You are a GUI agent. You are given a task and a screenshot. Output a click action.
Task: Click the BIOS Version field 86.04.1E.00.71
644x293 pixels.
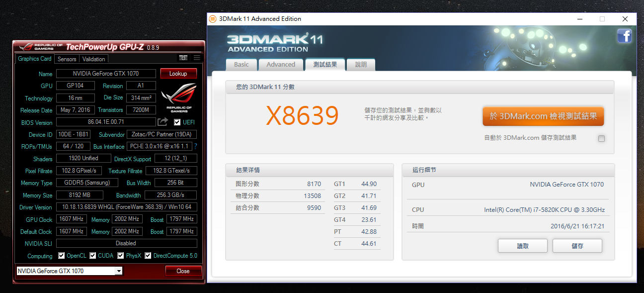[106, 122]
